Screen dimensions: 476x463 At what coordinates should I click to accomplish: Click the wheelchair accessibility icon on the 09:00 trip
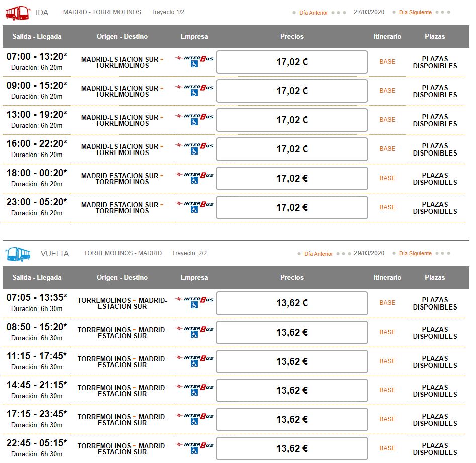(194, 93)
